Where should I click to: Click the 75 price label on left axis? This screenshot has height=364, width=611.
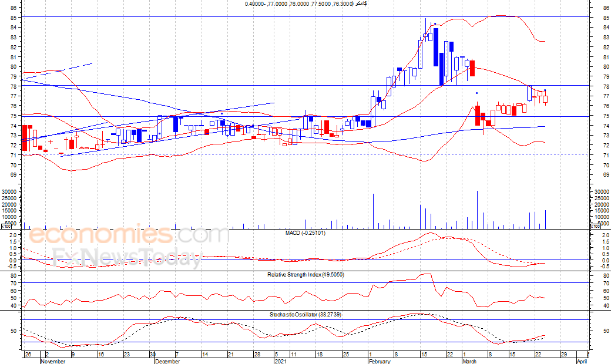click(x=14, y=116)
